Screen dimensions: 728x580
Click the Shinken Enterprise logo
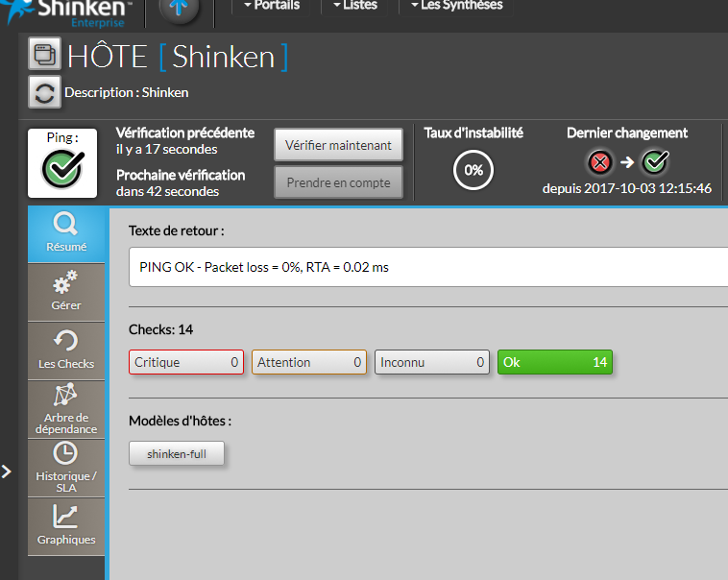point(67,12)
